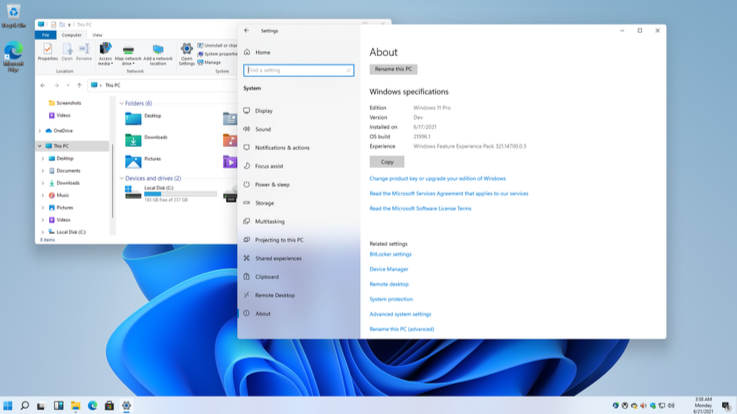Click Rename this PC button

click(393, 69)
